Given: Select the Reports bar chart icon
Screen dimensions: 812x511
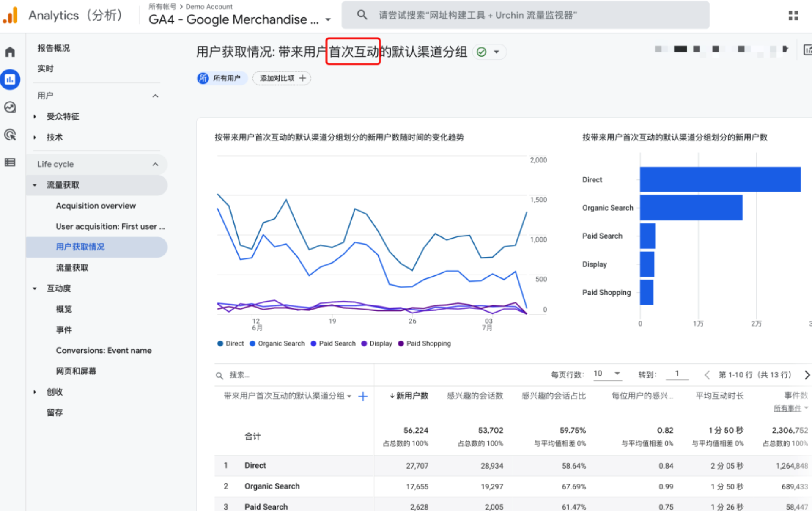Looking at the screenshot, I should (10, 80).
